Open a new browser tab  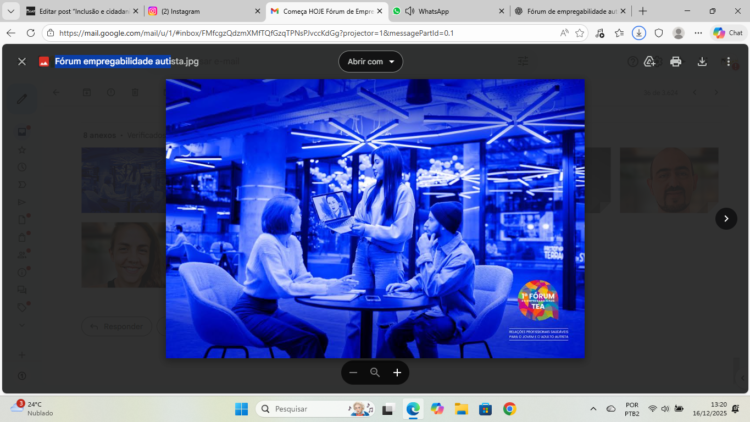643,11
